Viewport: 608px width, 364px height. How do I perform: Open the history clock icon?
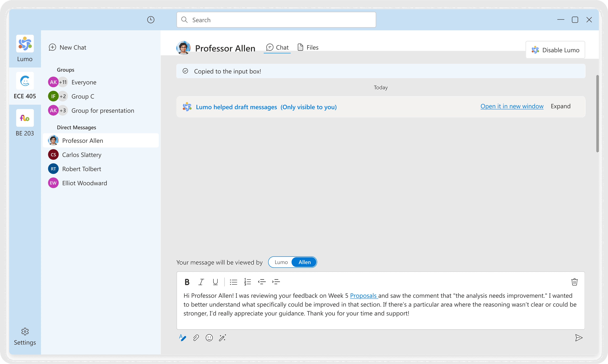[151, 20]
